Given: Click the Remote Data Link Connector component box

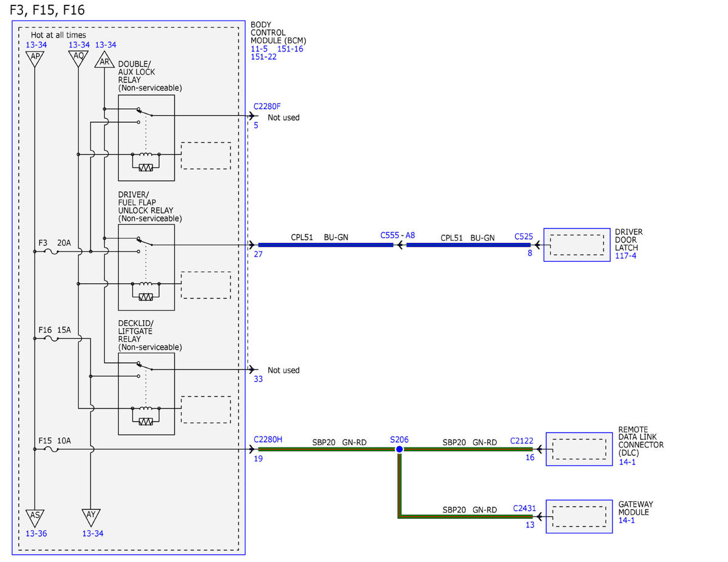Looking at the screenshot, I should 579,449.
